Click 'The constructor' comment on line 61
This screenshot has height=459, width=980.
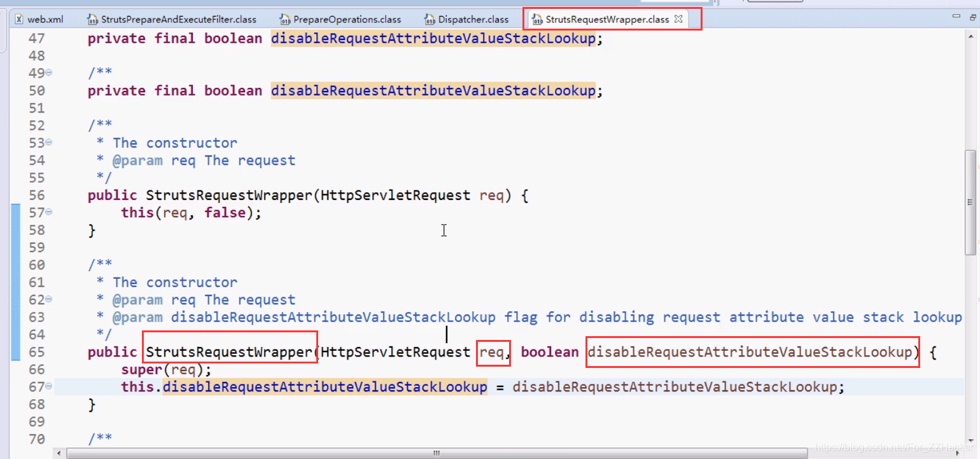[x=175, y=282]
